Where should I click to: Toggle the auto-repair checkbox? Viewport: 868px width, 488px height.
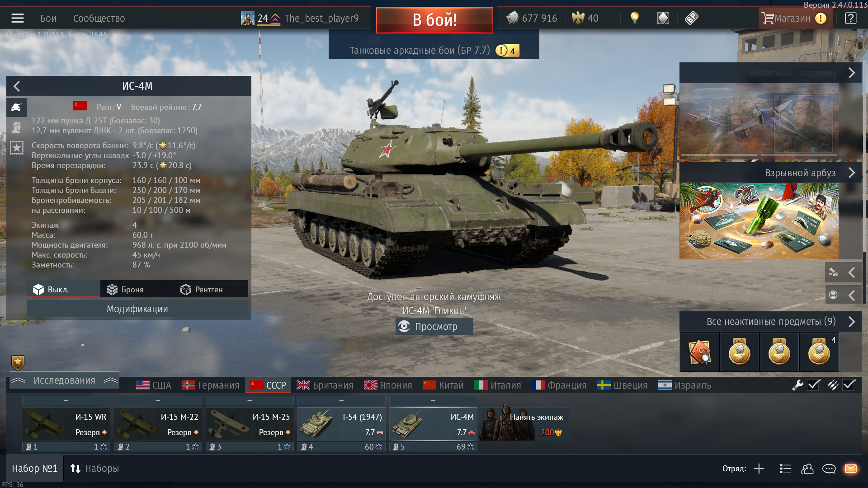pyautogui.click(x=814, y=385)
